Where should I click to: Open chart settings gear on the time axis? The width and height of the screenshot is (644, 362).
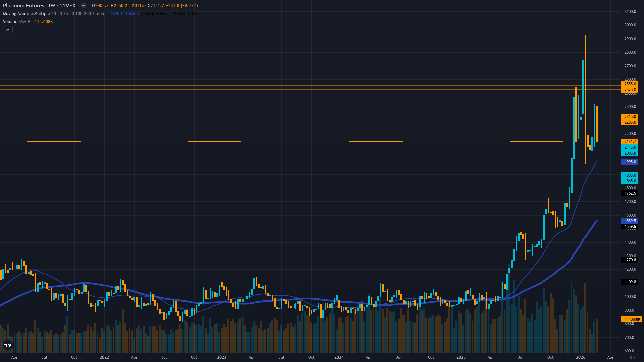coord(633,357)
